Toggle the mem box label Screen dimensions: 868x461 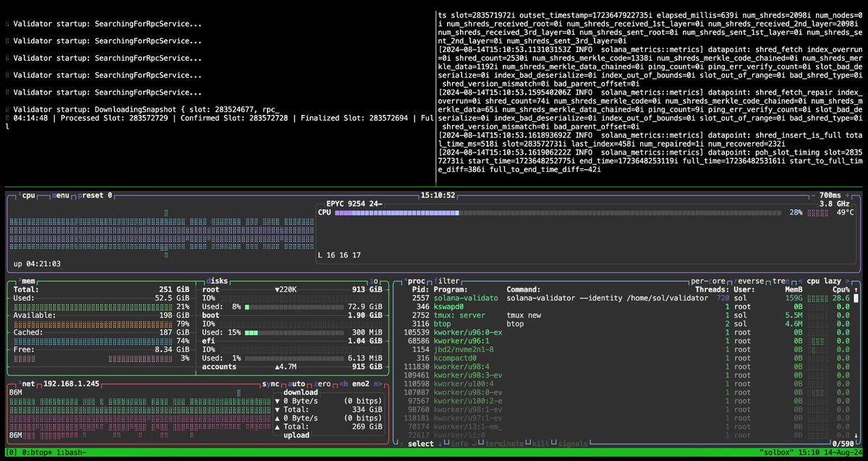(x=28, y=280)
